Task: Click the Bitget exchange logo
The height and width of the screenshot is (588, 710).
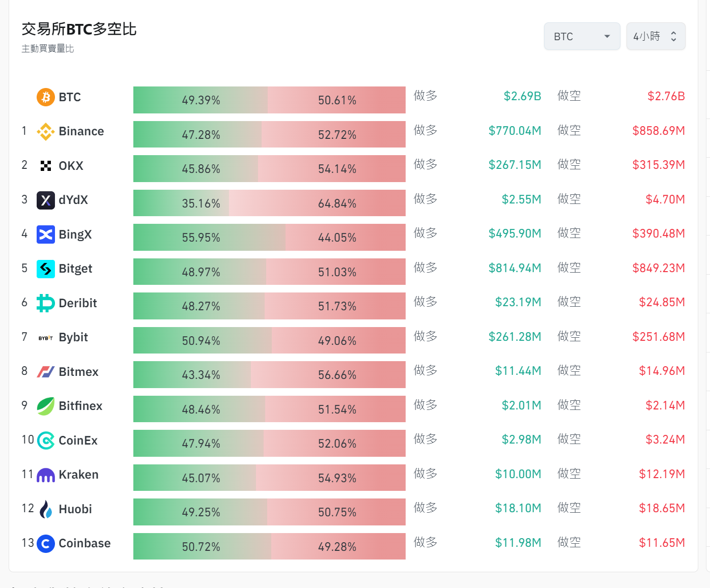Action: coord(46,269)
